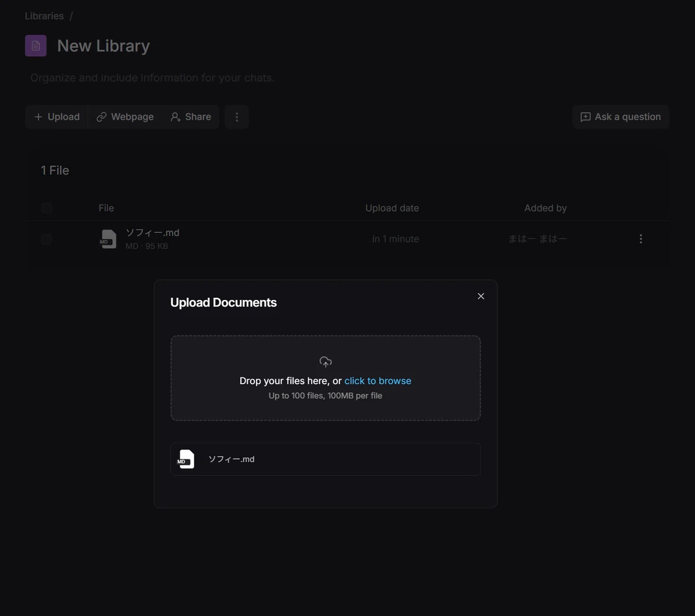Click the 'in 1 minute' upload date
695x616 pixels.
tap(396, 239)
